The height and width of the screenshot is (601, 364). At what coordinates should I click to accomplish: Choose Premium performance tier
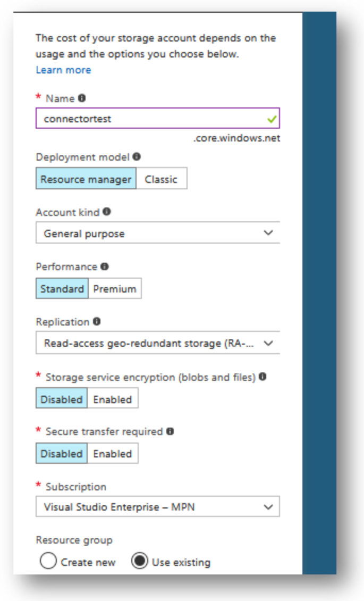pos(115,289)
